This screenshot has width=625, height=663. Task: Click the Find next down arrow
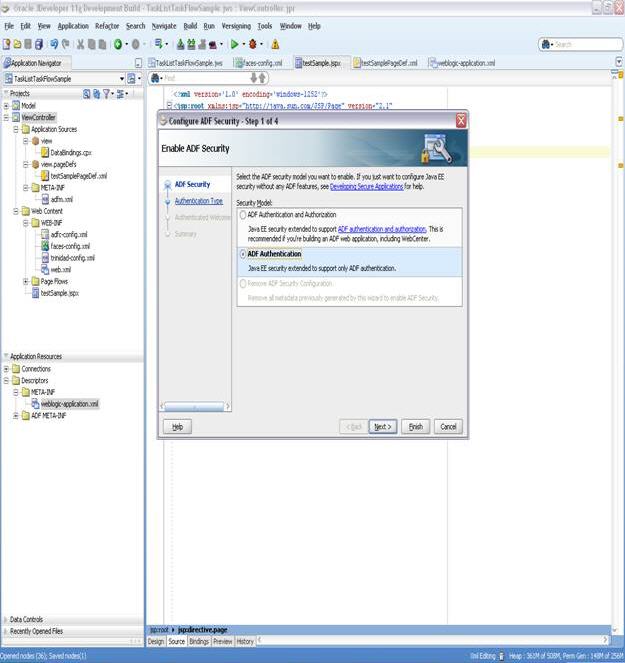point(254,78)
